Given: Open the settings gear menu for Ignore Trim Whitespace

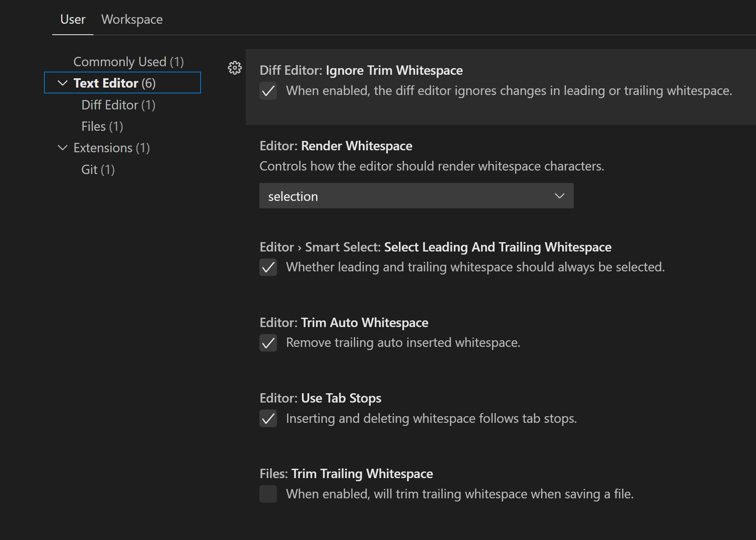Looking at the screenshot, I should click(x=234, y=68).
